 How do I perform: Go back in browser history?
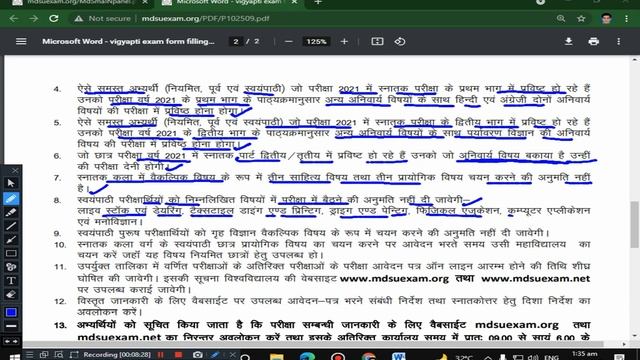coord(13,18)
